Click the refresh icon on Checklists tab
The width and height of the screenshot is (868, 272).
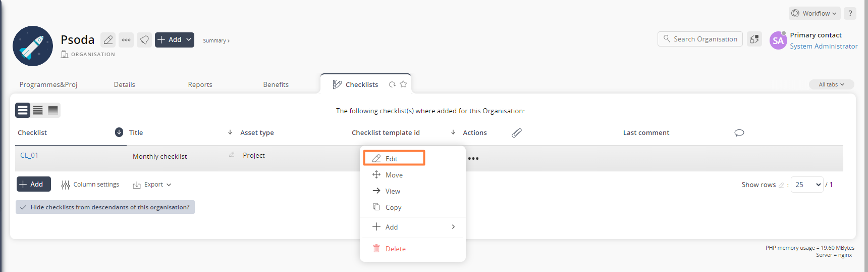392,84
